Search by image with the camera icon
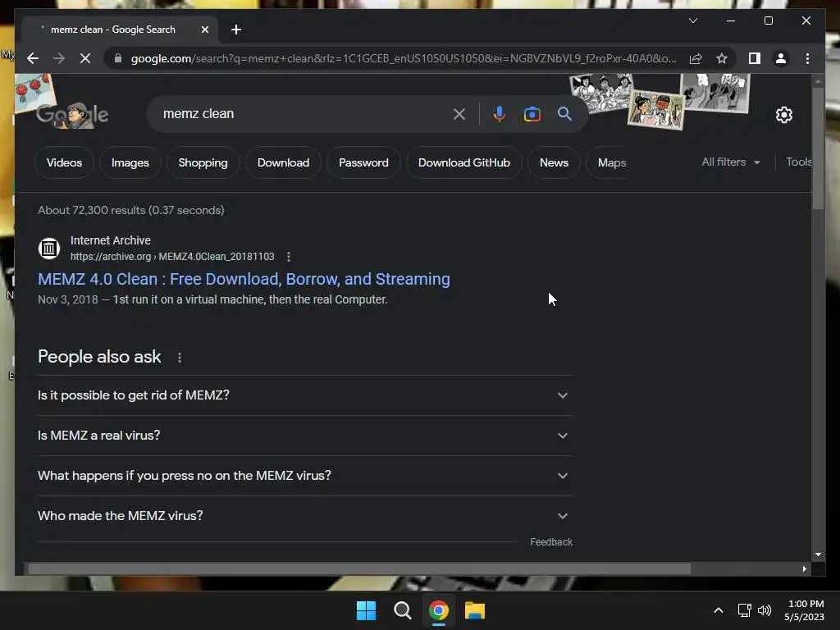840x630 pixels. click(532, 113)
